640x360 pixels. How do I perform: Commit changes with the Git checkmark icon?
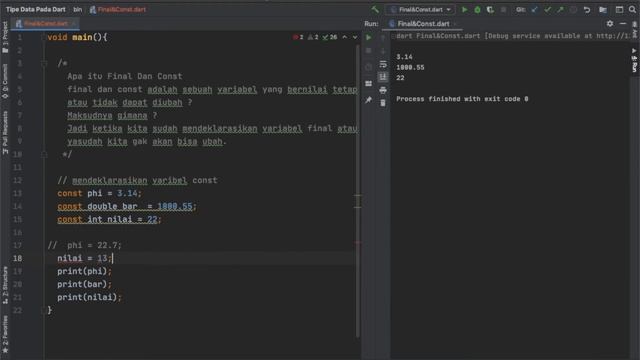pyautogui.click(x=547, y=9)
